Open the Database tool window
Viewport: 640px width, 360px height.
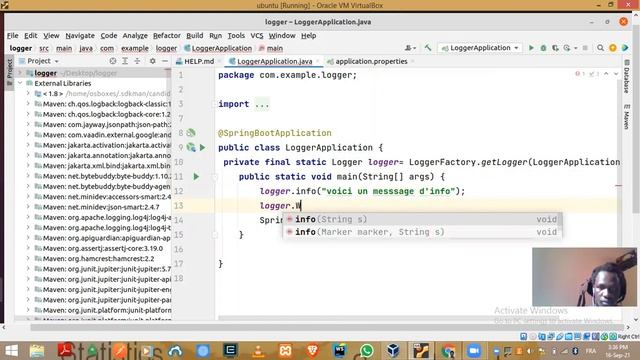click(x=627, y=77)
